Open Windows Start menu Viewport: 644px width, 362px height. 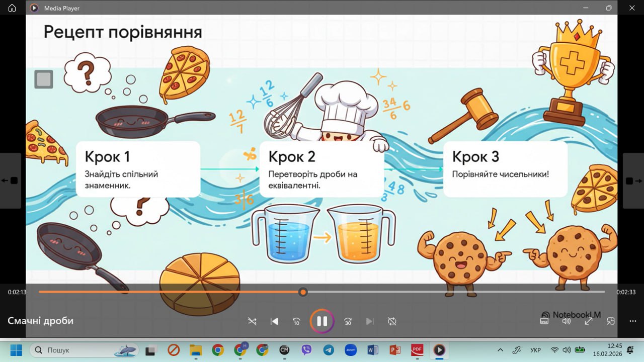(16, 350)
